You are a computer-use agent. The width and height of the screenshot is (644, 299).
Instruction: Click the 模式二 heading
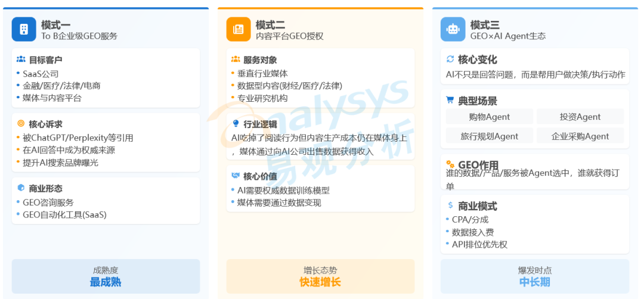(270, 24)
